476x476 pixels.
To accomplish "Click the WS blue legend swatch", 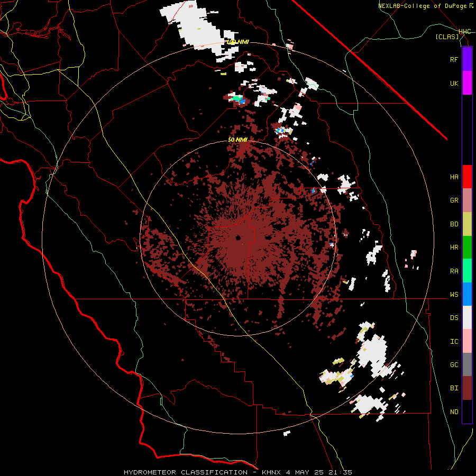I will pos(467,294).
